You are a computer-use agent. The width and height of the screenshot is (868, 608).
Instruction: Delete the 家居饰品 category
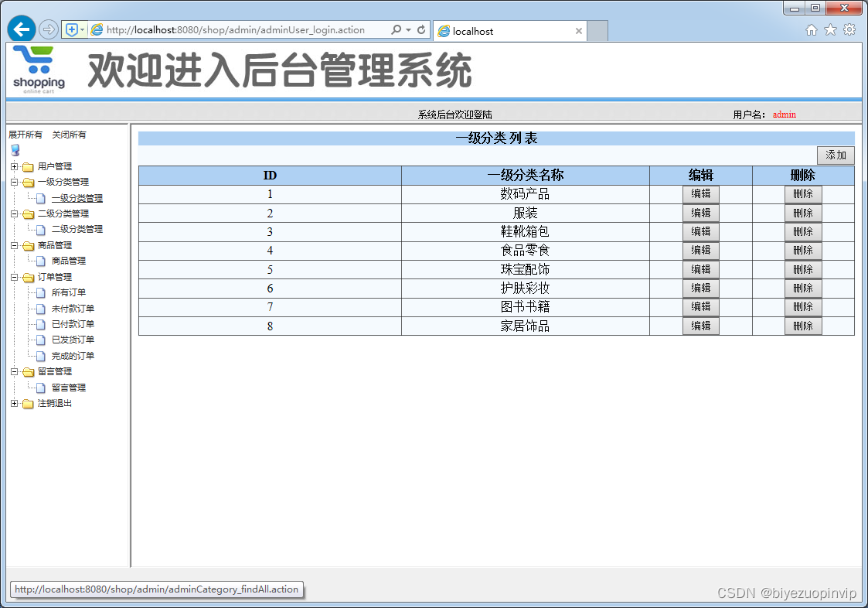coord(802,326)
